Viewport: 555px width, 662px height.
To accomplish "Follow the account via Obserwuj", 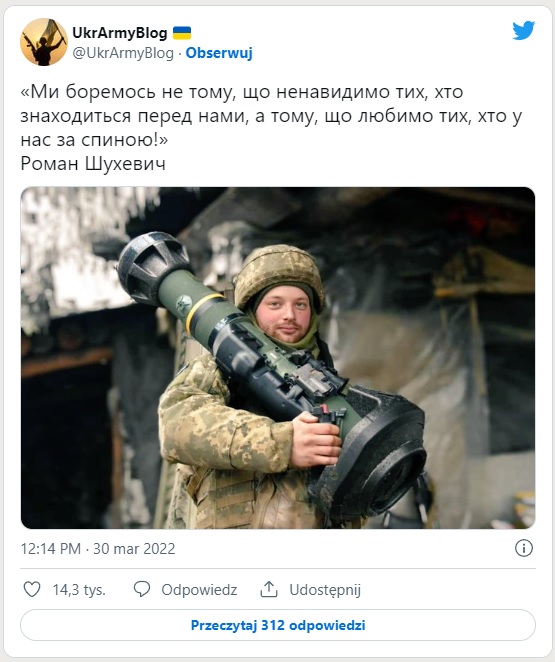I will 219,53.
